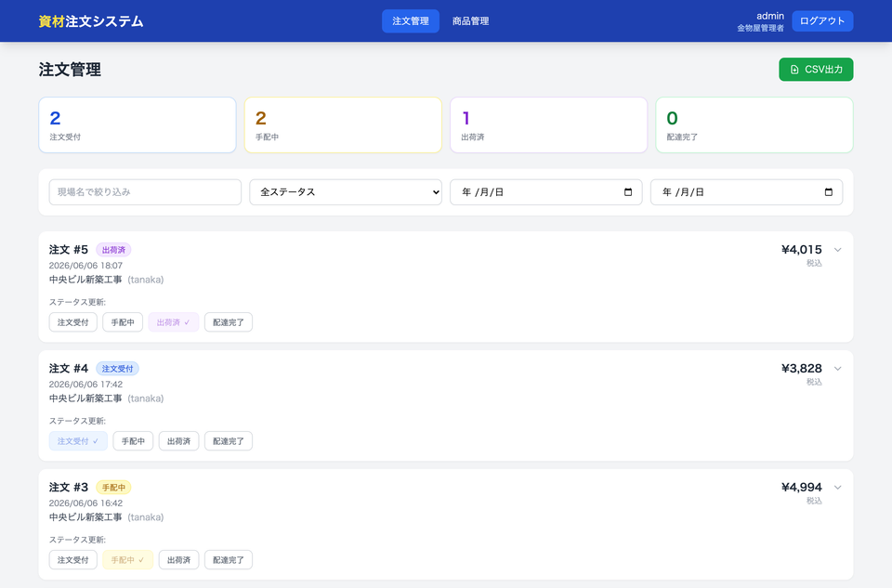Click order #5's selected 出荷済 status button
This screenshot has width=892, height=588.
[x=174, y=322]
